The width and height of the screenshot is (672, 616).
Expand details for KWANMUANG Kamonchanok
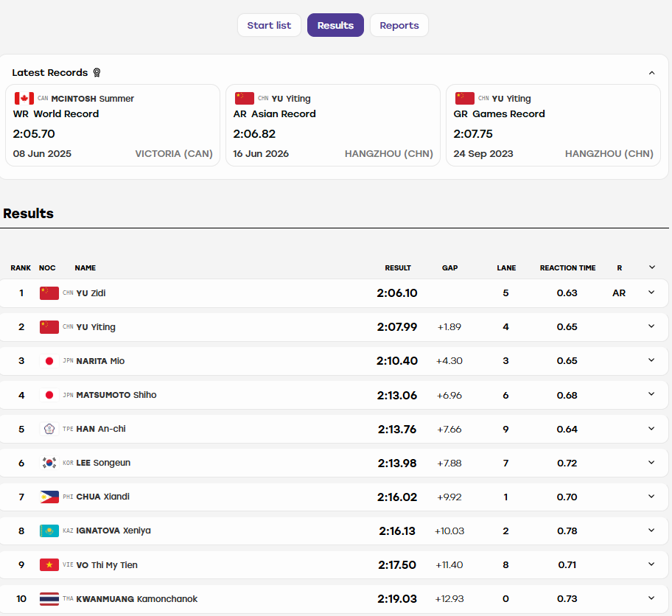coord(651,598)
